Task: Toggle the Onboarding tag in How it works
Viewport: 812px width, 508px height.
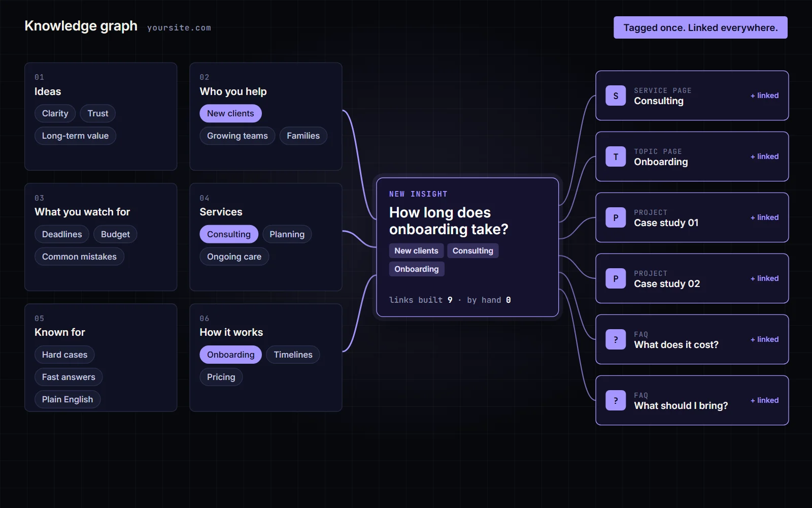Action: (x=230, y=355)
